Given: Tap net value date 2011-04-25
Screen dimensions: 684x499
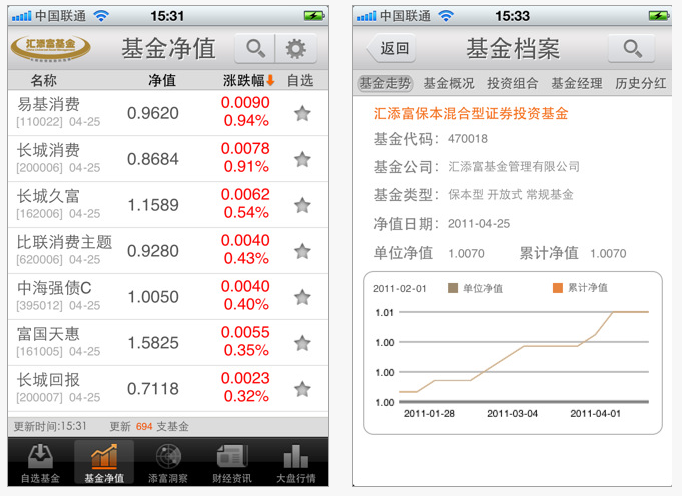Looking at the screenshot, I should pos(479,224).
